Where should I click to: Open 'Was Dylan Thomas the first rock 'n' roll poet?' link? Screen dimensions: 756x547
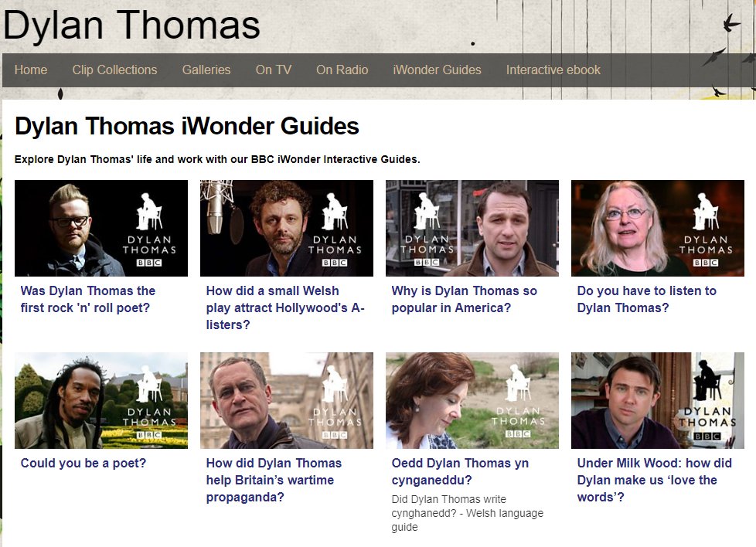pos(88,299)
